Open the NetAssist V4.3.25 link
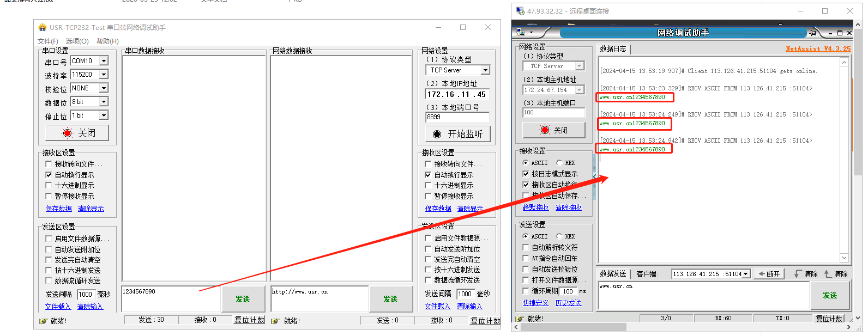Viewport: 868px width, 336px height. (x=818, y=48)
